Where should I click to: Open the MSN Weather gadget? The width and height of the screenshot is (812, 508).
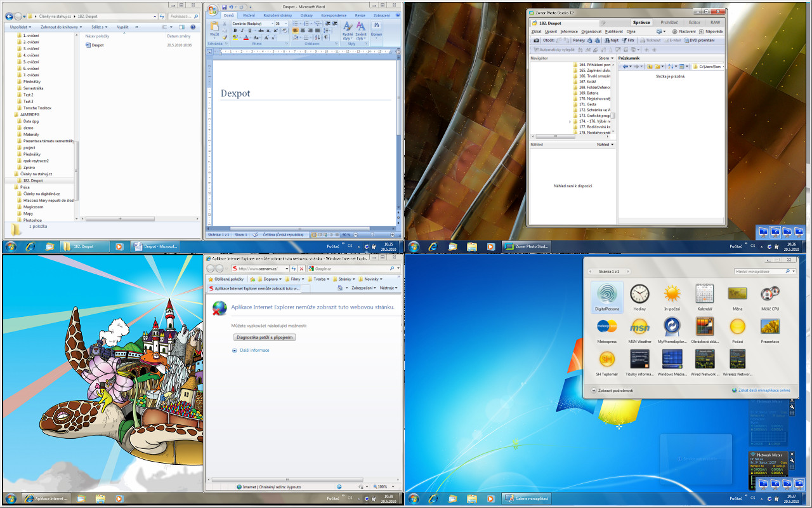[639, 330]
